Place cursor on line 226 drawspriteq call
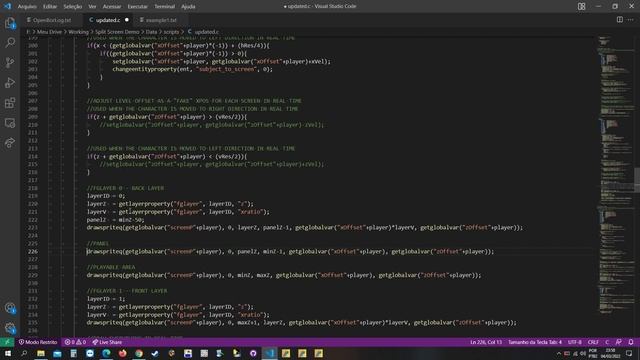640x360 pixels. (x=290, y=252)
